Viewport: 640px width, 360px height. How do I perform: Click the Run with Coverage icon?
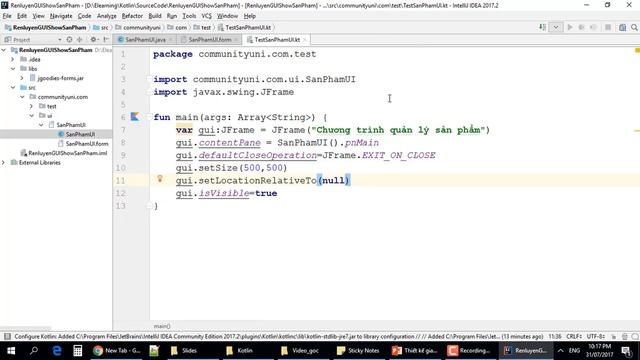point(593,27)
